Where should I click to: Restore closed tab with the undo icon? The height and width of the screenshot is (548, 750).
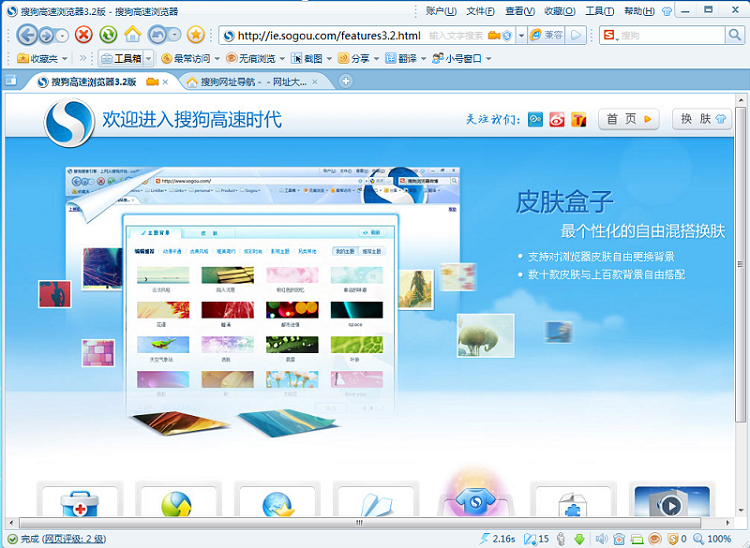coord(157,34)
